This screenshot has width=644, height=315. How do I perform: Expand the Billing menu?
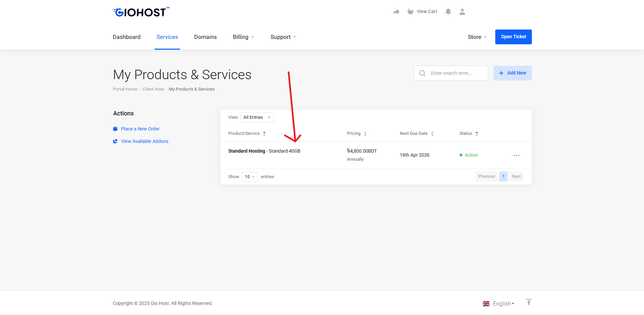click(x=243, y=37)
